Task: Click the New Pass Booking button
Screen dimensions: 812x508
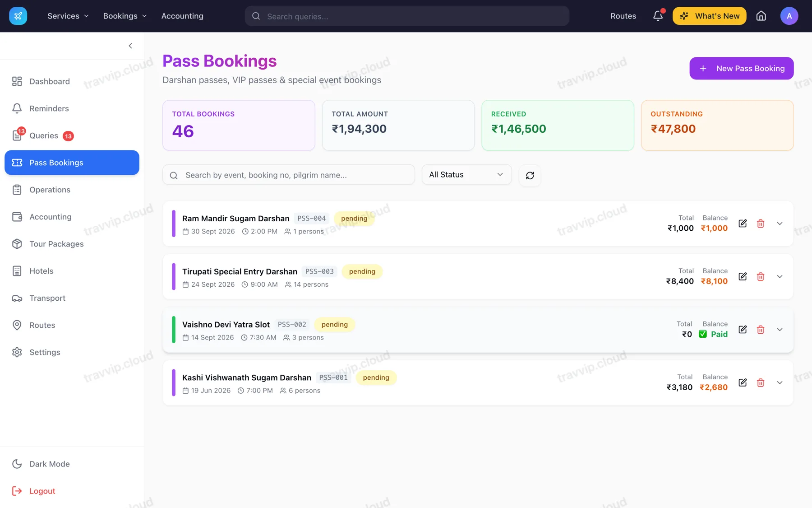Action: [741, 68]
